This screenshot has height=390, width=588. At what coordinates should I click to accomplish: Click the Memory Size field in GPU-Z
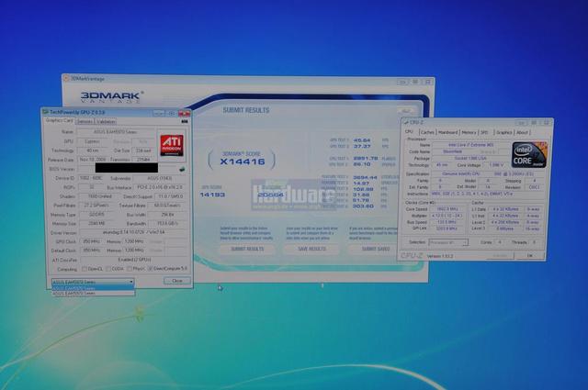coord(96,223)
